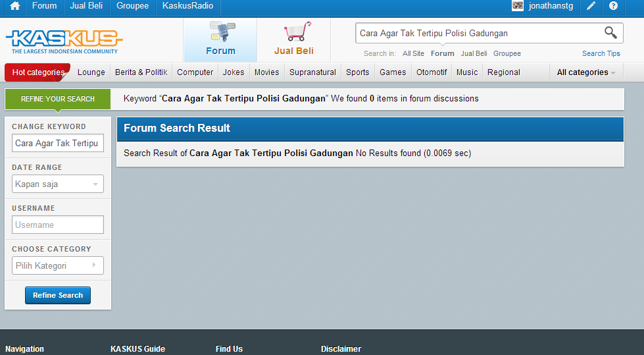The image size is (644, 355).
Task: Open the Otomotif category
Action: (x=432, y=72)
